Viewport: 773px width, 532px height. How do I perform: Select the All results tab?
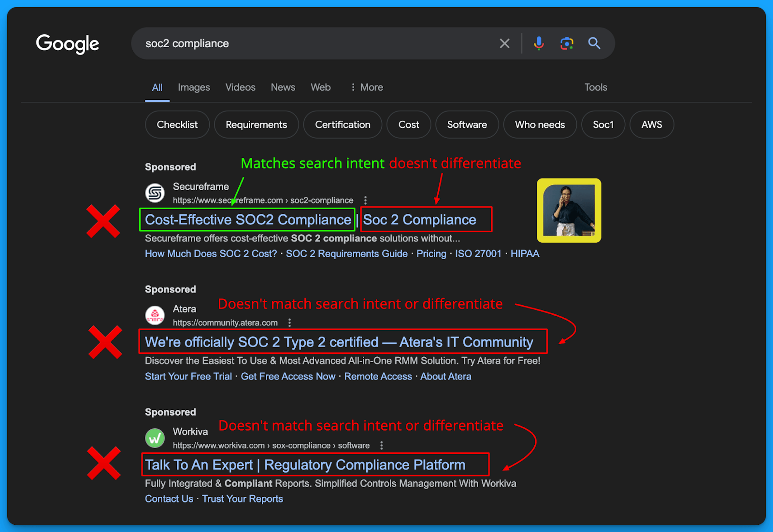[157, 87]
